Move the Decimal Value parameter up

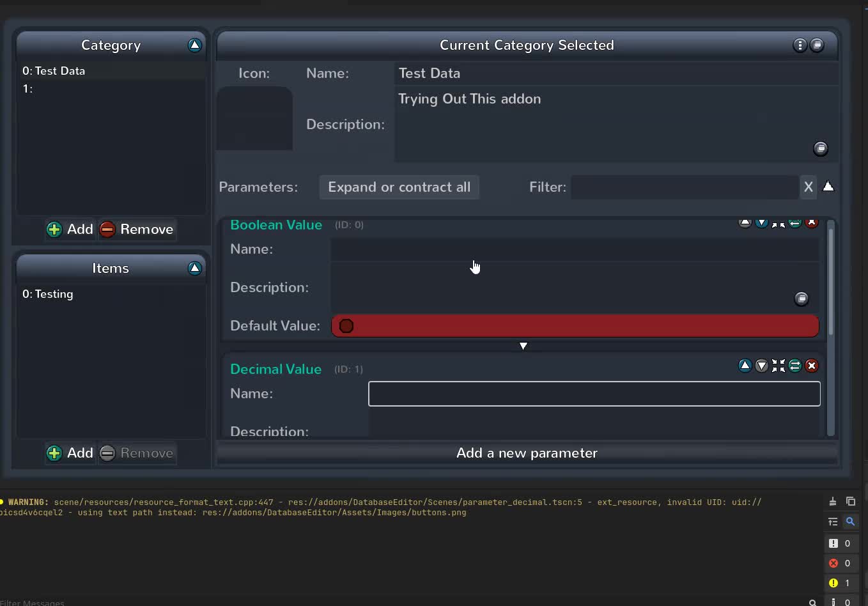[x=745, y=366]
